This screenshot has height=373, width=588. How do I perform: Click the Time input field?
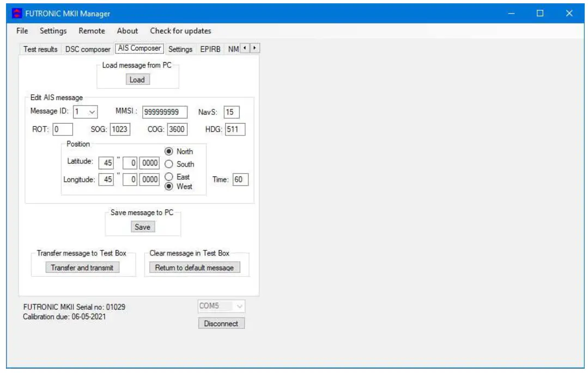point(240,180)
